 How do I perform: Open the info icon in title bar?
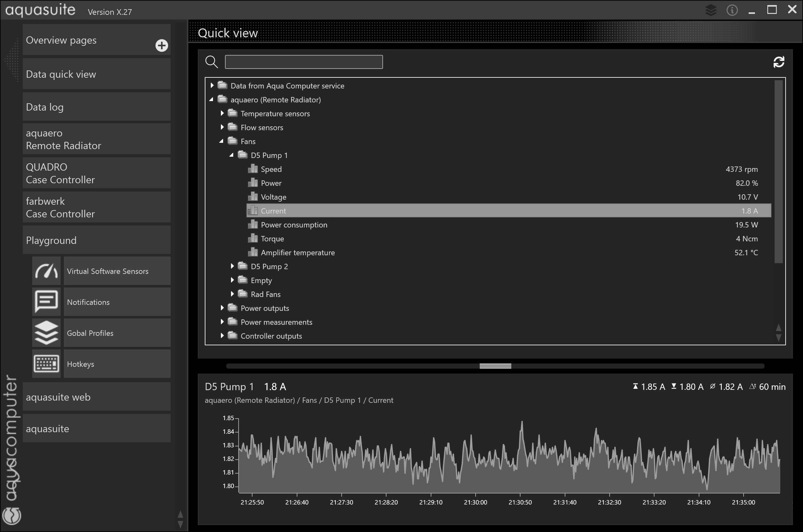(732, 10)
